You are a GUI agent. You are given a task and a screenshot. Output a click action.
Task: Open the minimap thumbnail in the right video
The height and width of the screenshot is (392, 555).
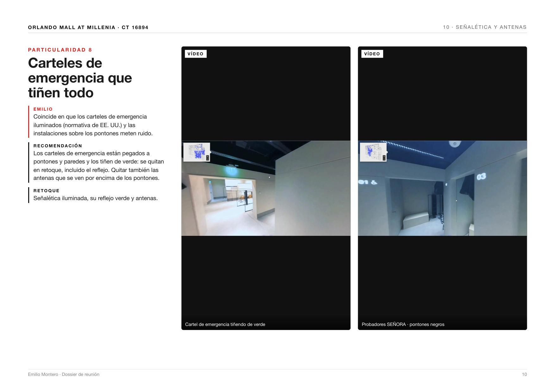point(373,152)
